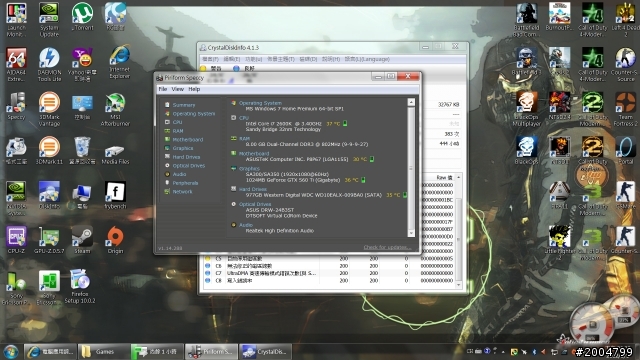This screenshot has width=640, height=360.
Task: Open DAEMON Tools Lite desktop icon
Action: [x=49, y=64]
